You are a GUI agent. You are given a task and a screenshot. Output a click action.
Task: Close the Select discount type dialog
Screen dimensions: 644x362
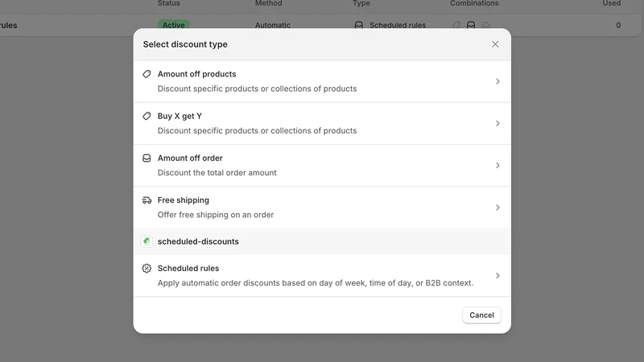point(495,44)
